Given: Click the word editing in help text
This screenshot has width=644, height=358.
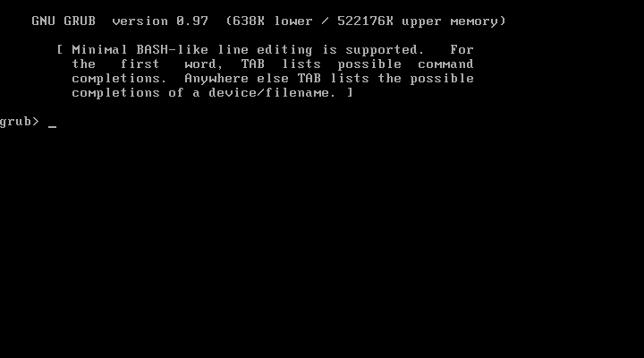Looking at the screenshot, I should 284,50.
